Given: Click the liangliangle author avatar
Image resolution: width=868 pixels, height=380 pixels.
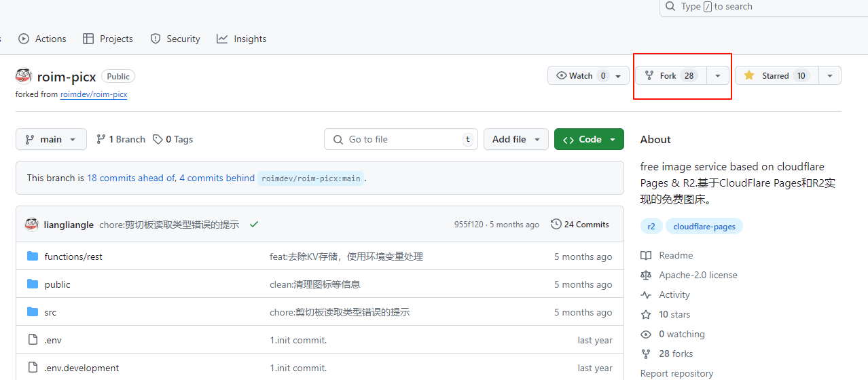Looking at the screenshot, I should coord(31,225).
